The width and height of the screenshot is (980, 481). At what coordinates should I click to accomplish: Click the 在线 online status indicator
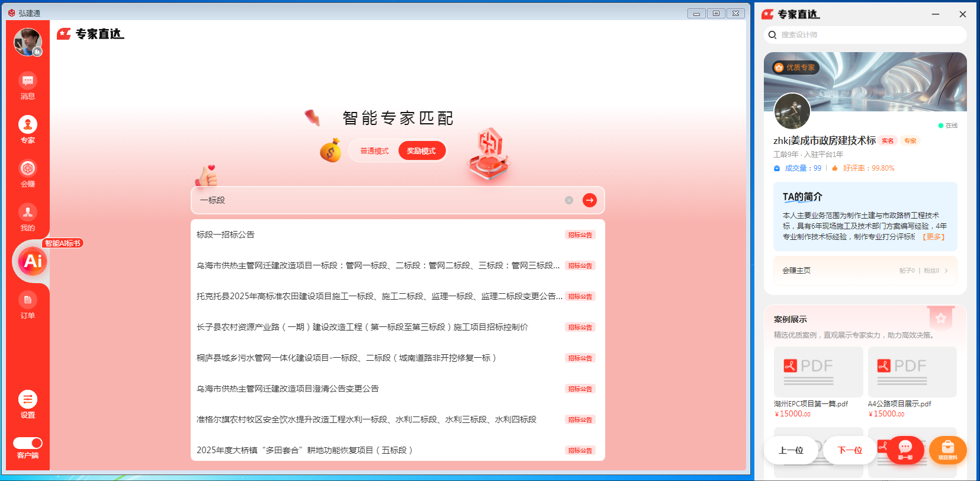pyautogui.click(x=948, y=126)
